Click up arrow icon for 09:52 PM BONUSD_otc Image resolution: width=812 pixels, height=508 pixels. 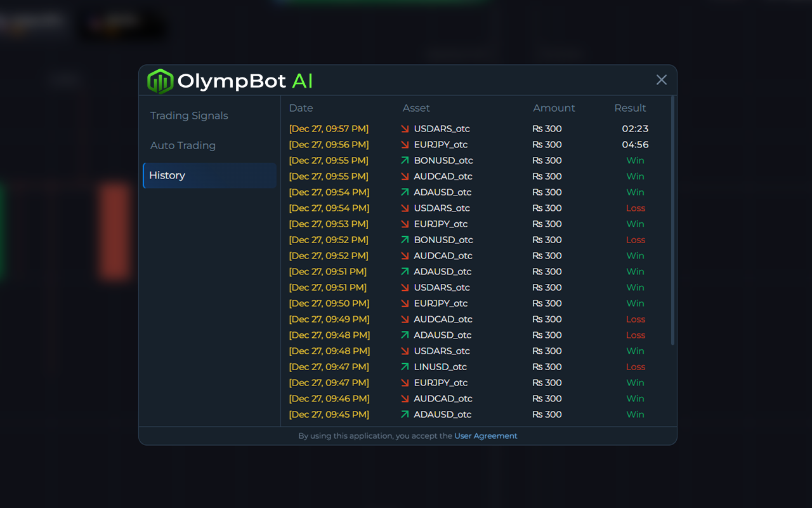click(405, 240)
